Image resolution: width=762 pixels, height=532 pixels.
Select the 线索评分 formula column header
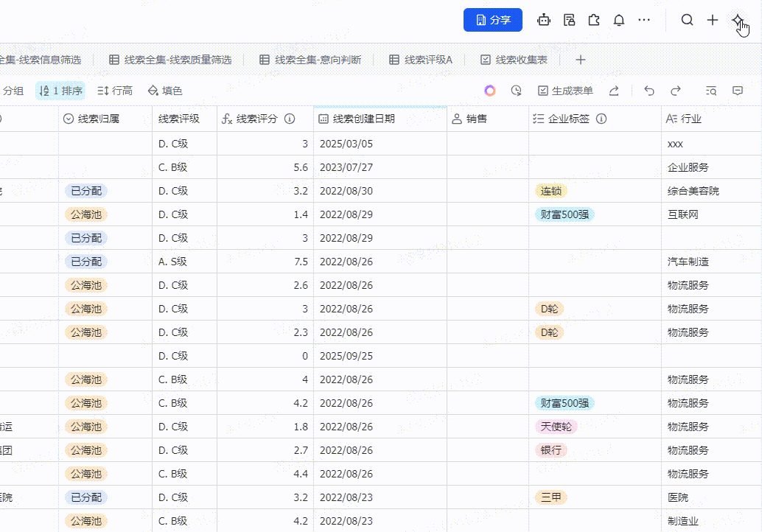(x=265, y=119)
